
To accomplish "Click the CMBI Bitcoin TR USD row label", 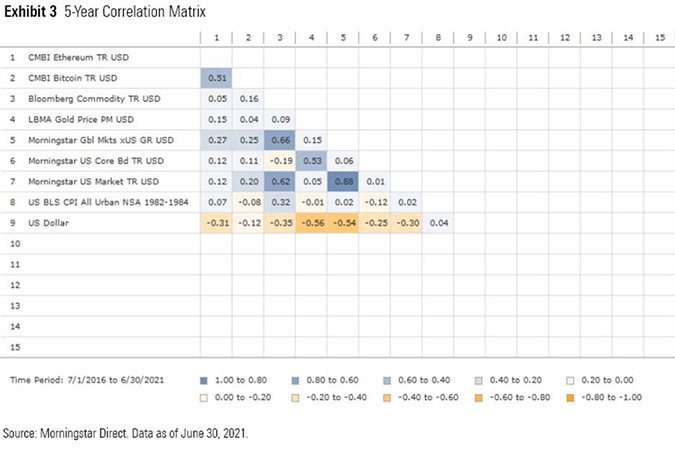I will click(74, 78).
